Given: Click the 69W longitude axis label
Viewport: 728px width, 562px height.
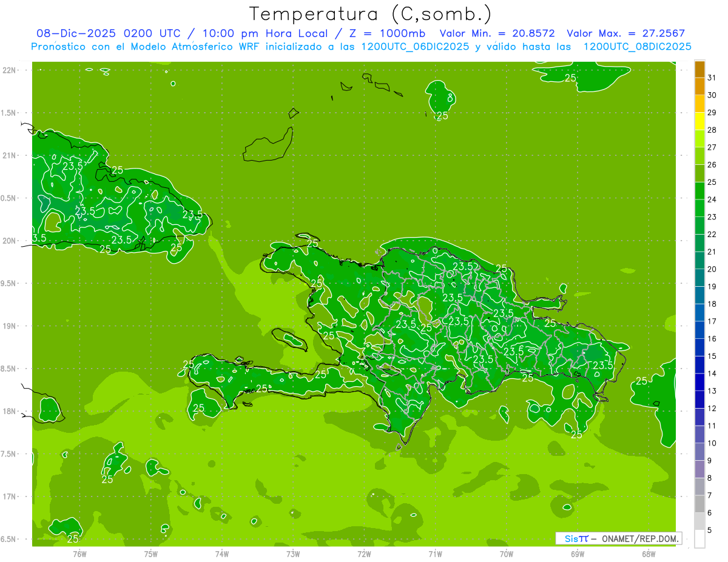Looking at the screenshot, I should 578,554.
